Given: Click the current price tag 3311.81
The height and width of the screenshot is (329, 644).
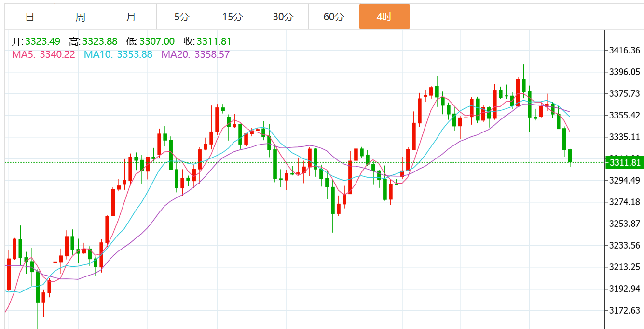Looking at the screenshot, I should (625, 162).
